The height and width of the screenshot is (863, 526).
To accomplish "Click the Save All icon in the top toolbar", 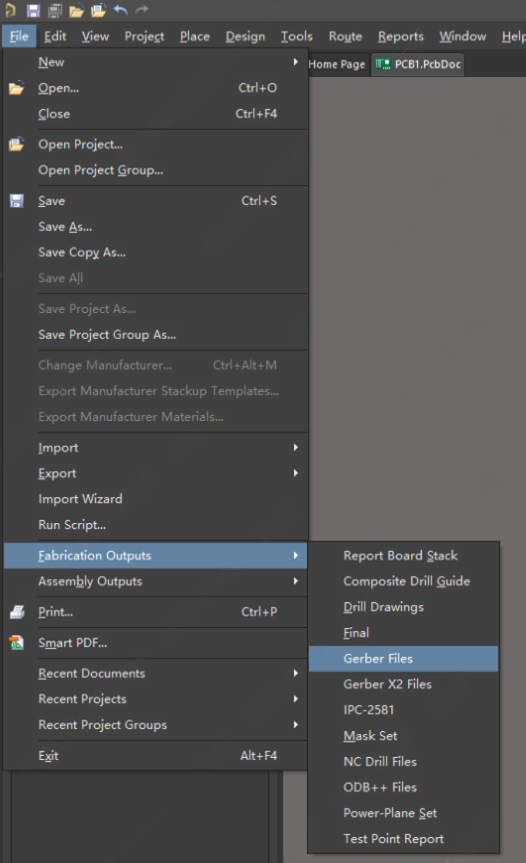I will (55, 10).
